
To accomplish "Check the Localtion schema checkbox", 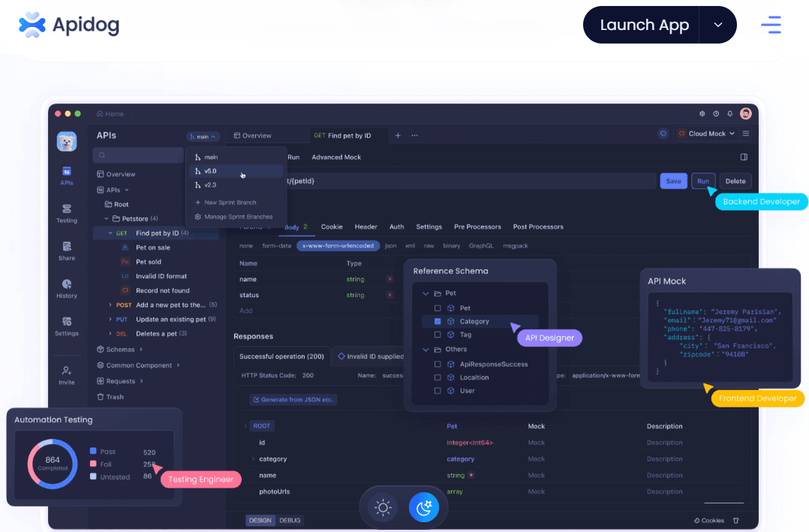I will click(438, 377).
